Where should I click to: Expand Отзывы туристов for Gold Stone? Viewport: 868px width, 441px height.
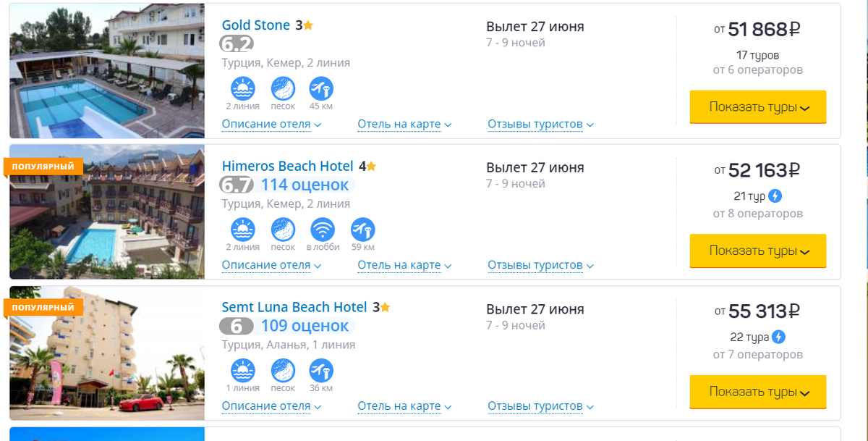540,124
